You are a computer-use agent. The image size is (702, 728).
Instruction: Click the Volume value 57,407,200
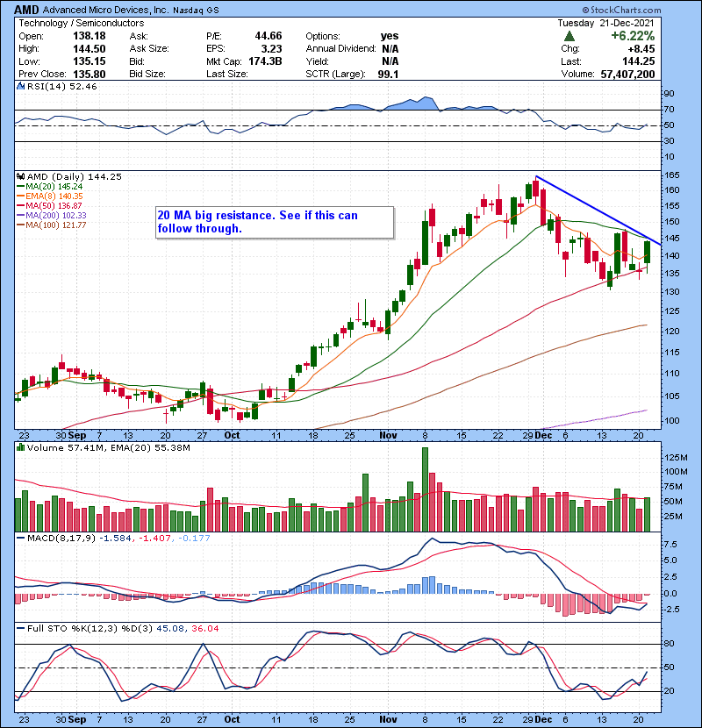[x=627, y=75]
